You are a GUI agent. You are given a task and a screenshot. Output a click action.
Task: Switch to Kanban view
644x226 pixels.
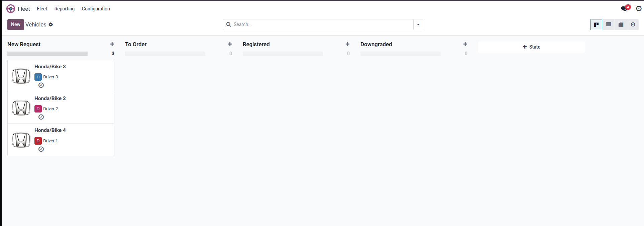coord(596,24)
